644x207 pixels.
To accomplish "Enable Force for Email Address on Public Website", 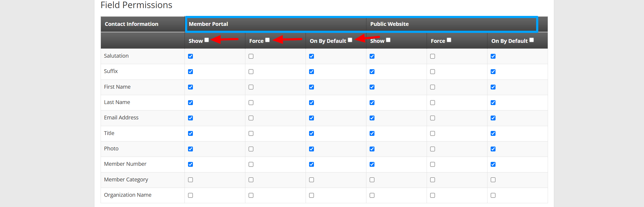I will [x=433, y=118].
